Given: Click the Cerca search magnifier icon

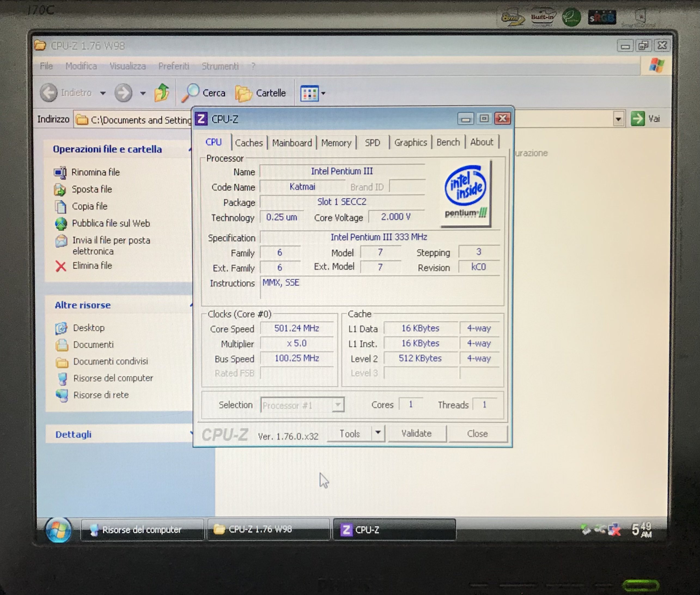Looking at the screenshot, I should 190,92.
